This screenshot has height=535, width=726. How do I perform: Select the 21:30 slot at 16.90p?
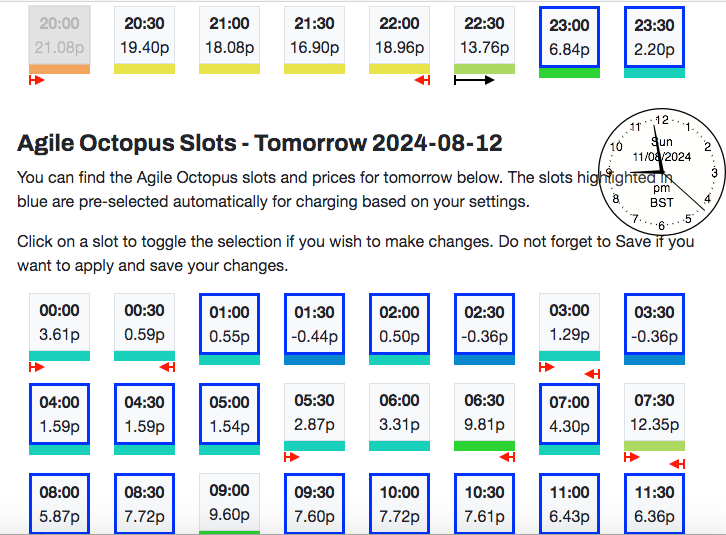pos(314,35)
